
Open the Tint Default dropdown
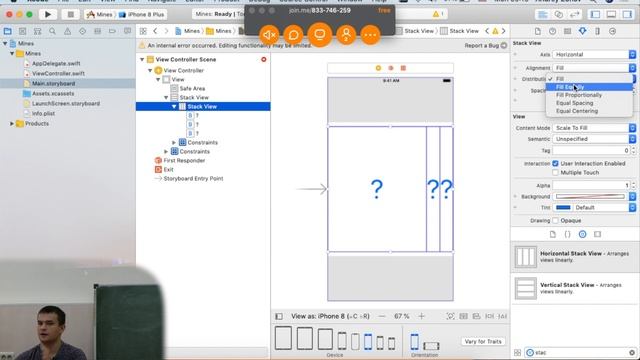[604, 207]
